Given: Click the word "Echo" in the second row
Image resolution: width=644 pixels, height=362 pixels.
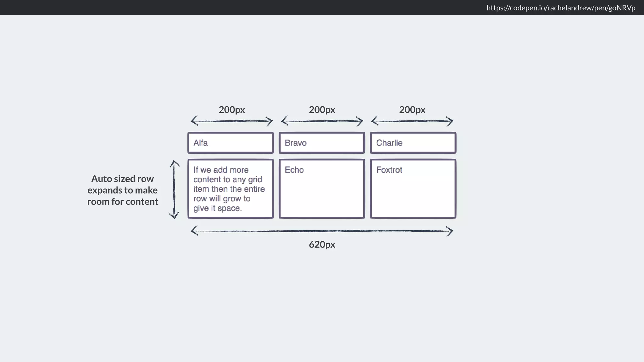Looking at the screenshot, I should [x=294, y=170].
